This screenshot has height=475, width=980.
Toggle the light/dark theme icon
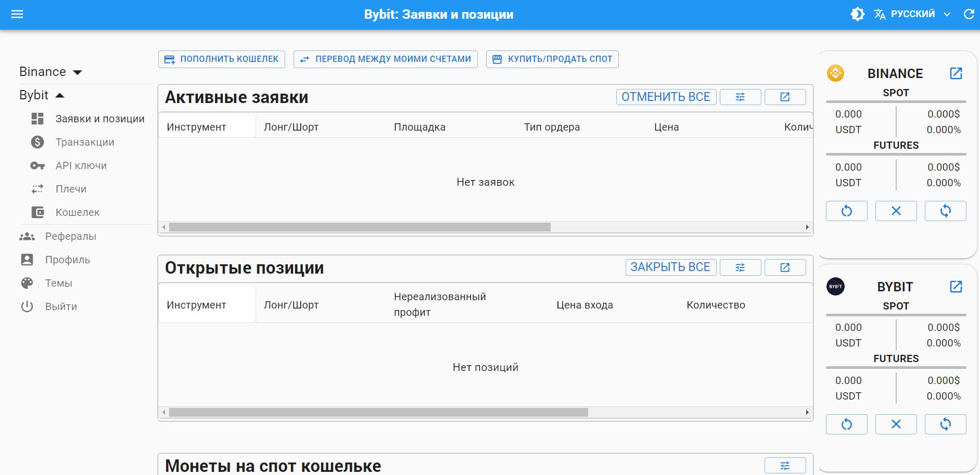(x=858, y=14)
